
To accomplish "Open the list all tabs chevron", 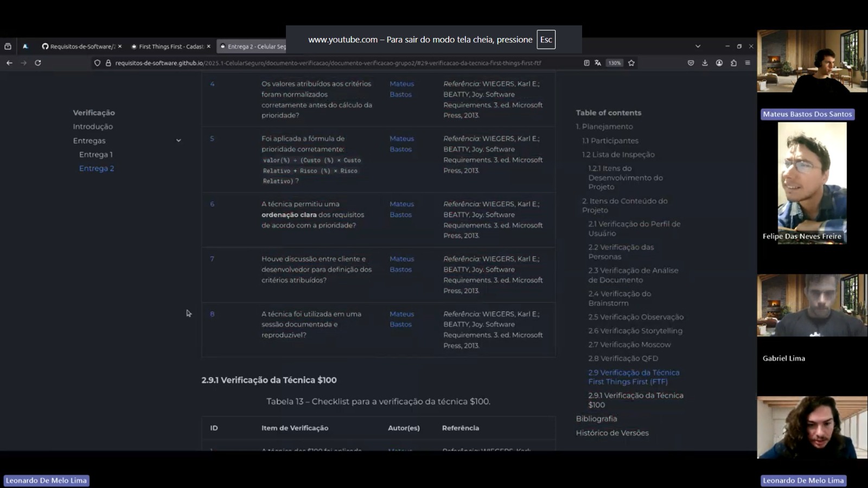I will click(x=698, y=47).
